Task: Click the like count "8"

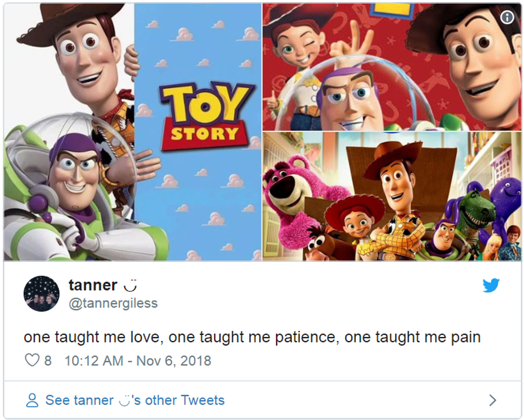Action: tap(48, 361)
